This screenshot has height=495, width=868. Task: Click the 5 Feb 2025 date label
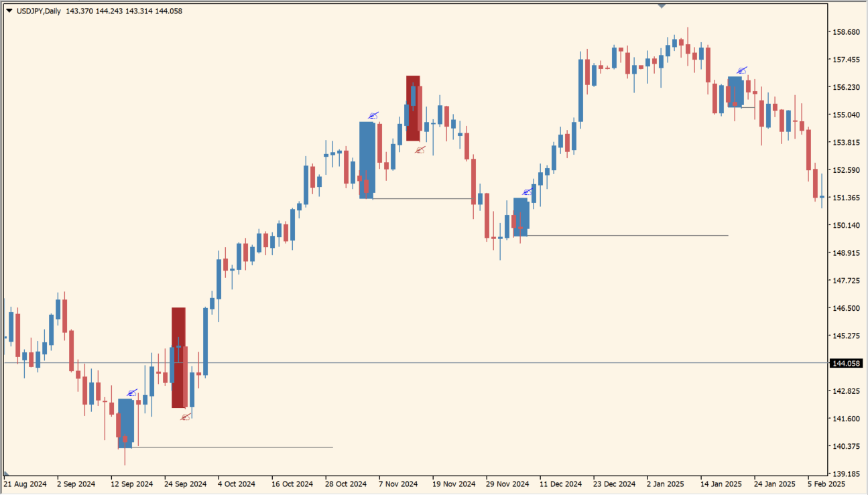(826, 484)
